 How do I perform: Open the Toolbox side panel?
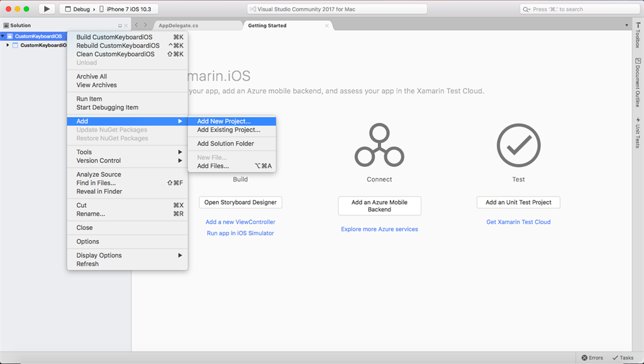coord(638,35)
